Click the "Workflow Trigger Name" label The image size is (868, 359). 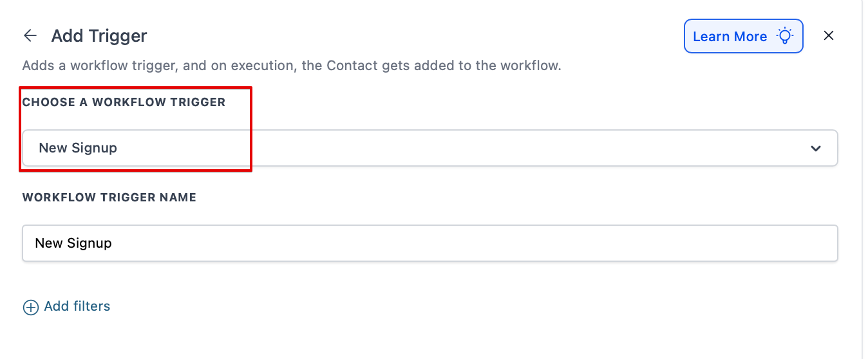pos(109,198)
